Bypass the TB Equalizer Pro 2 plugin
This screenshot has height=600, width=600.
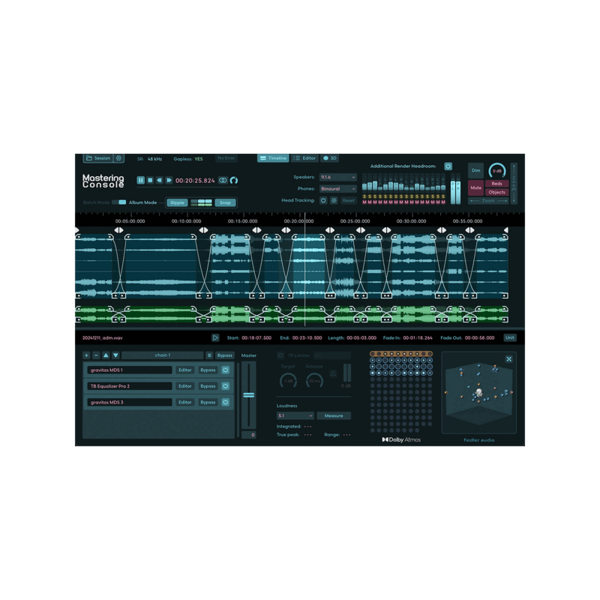click(x=208, y=386)
